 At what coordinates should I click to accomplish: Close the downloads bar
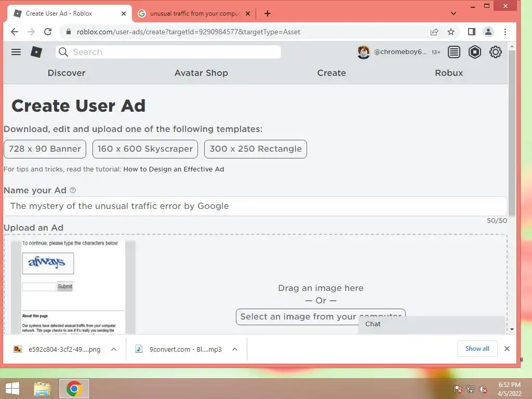(507, 349)
